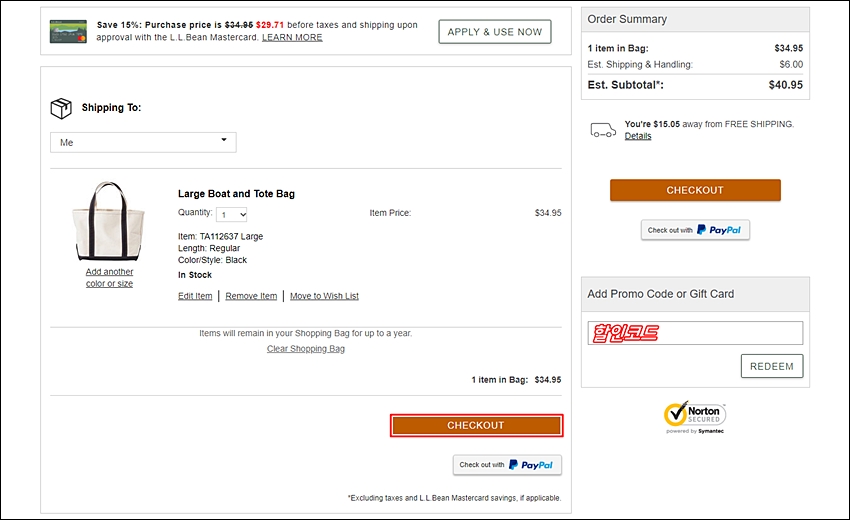The height and width of the screenshot is (520, 850).
Task: Click the Edit Item link
Action: point(195,296)
